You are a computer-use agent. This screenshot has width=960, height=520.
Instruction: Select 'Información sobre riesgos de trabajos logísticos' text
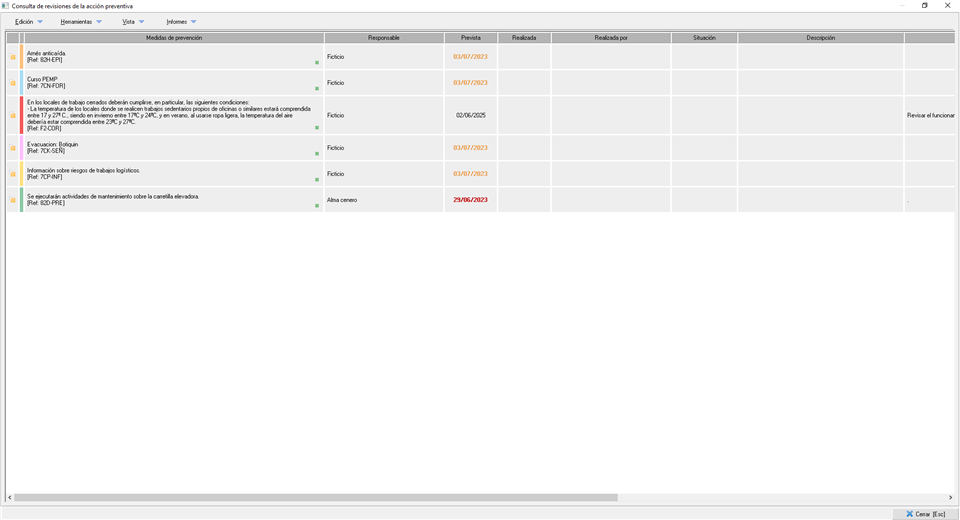(83, 170)
